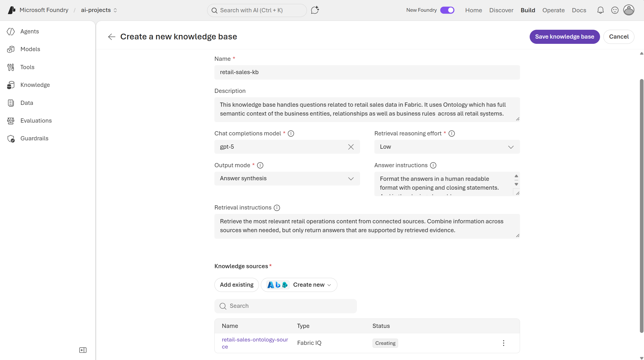Viewport: 644px width, 360px height.
Task: Open the feedback smiley icon
Action: click(615, 10)
